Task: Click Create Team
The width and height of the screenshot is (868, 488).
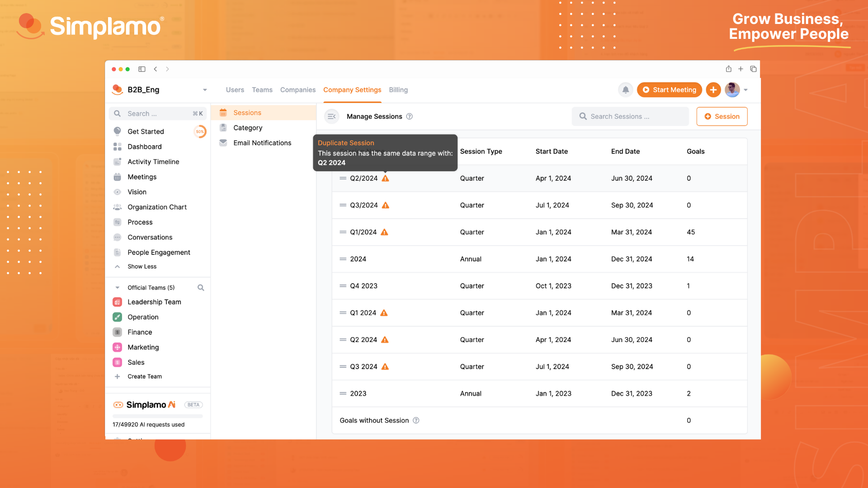Action: (x=145, y=376)
